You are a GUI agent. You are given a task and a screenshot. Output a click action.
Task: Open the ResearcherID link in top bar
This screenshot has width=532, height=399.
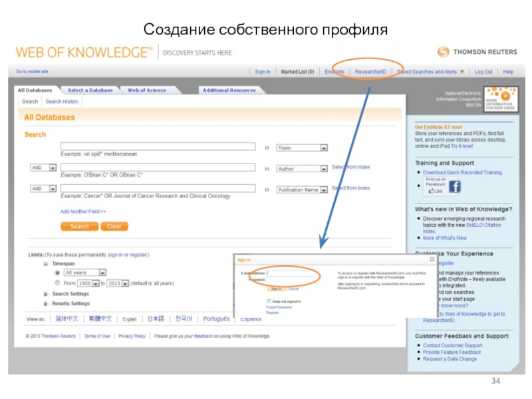[x=370, y=72]
